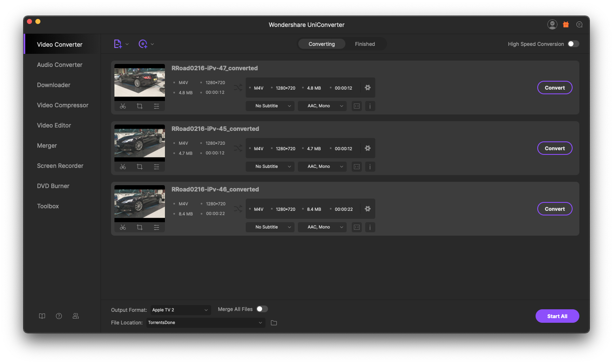Open the output folder icon

tap(274, 323)
